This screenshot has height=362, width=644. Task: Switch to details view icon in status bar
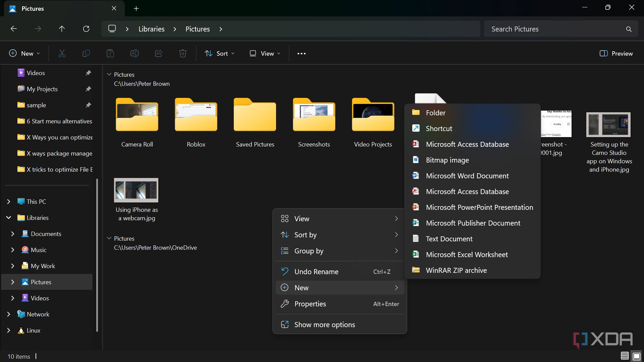[625, 356]
